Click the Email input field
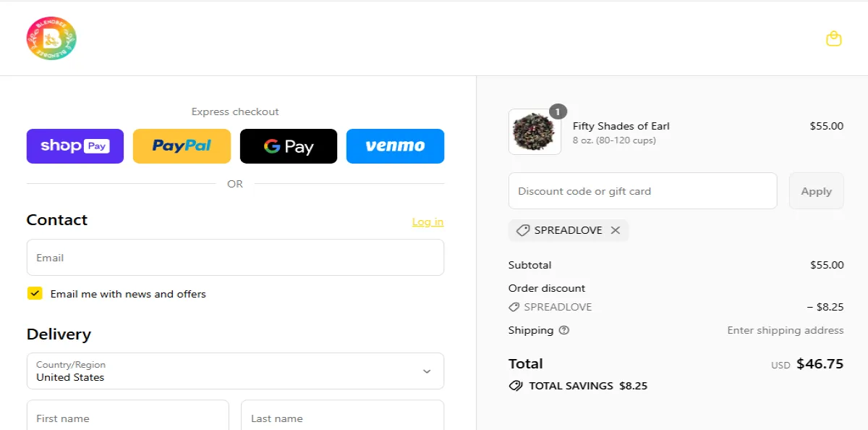This screenshot has width=868, height=430. coord(235,257)
